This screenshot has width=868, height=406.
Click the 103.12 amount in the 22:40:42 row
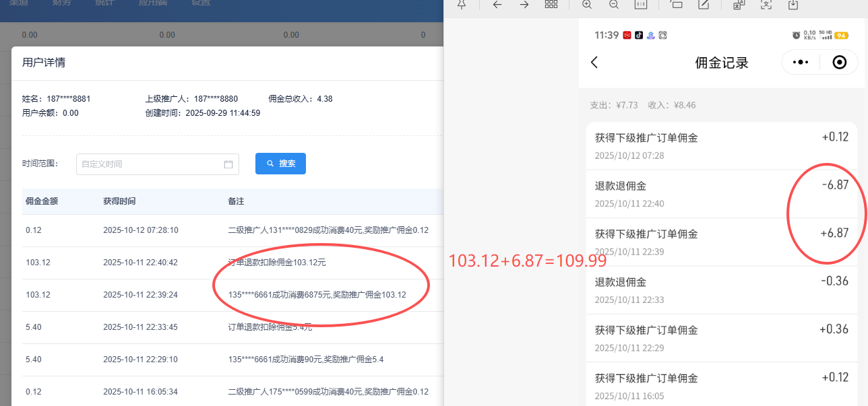(38, 263)
